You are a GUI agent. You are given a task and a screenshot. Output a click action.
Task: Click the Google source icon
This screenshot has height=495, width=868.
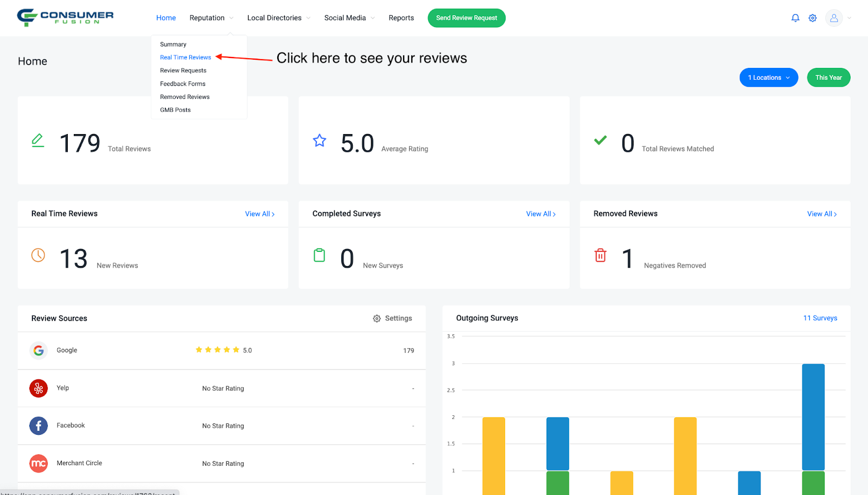39,351
